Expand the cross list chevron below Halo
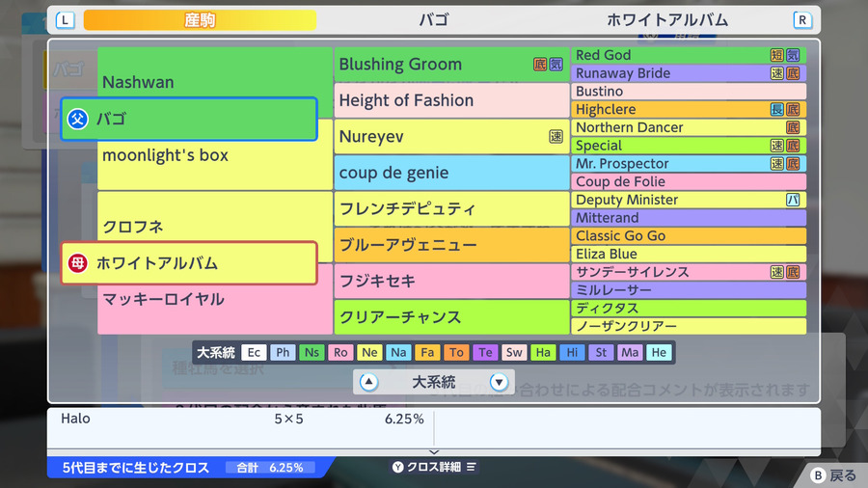This screenshot has width=868, height=488. (x=433, y=452)
